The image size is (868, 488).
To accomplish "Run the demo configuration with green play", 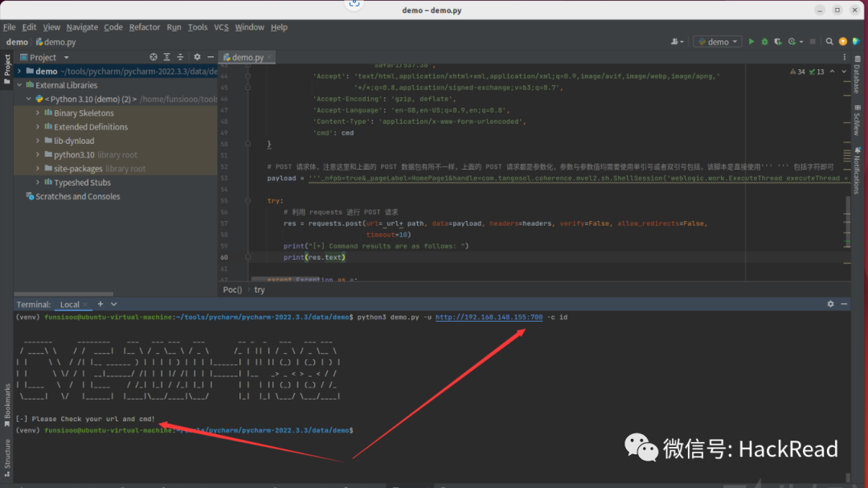I will pos(751,42).
